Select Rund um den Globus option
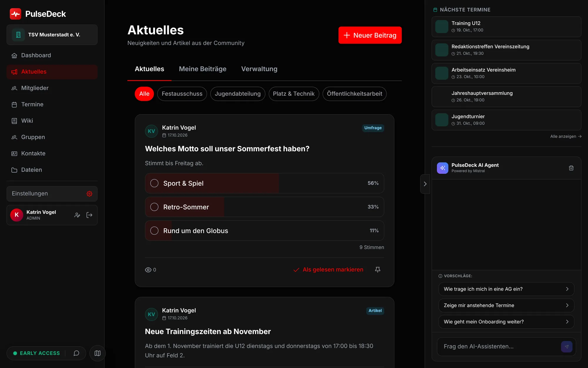The width and height of the screenshot is (588, 368). point(154,231)
